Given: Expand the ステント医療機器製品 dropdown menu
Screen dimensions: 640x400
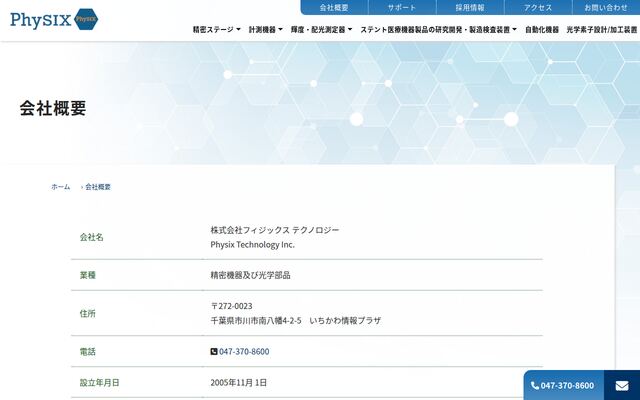Looking at the screenshot, I should tap(438, 29).
